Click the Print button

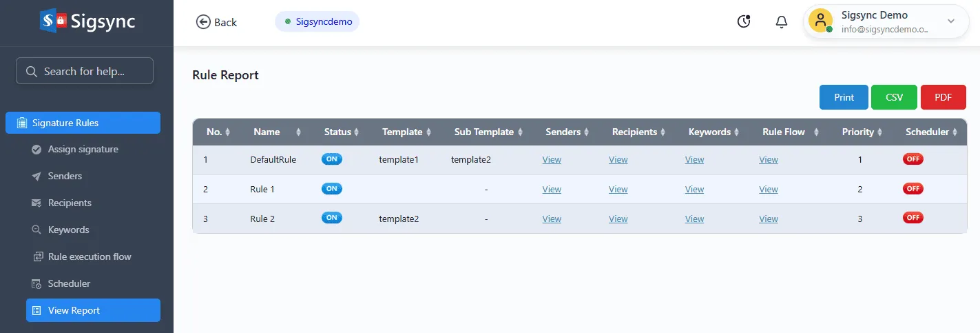coord(844,97)
